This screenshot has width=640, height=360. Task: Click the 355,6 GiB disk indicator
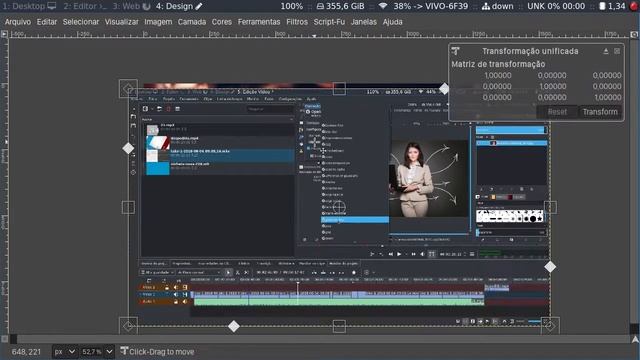pyautogui.click(x=340, y=6)
